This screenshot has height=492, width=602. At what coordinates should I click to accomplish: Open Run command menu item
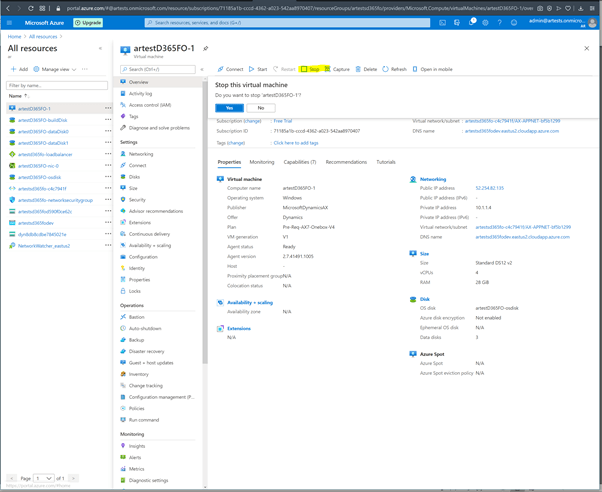point(144,420)
